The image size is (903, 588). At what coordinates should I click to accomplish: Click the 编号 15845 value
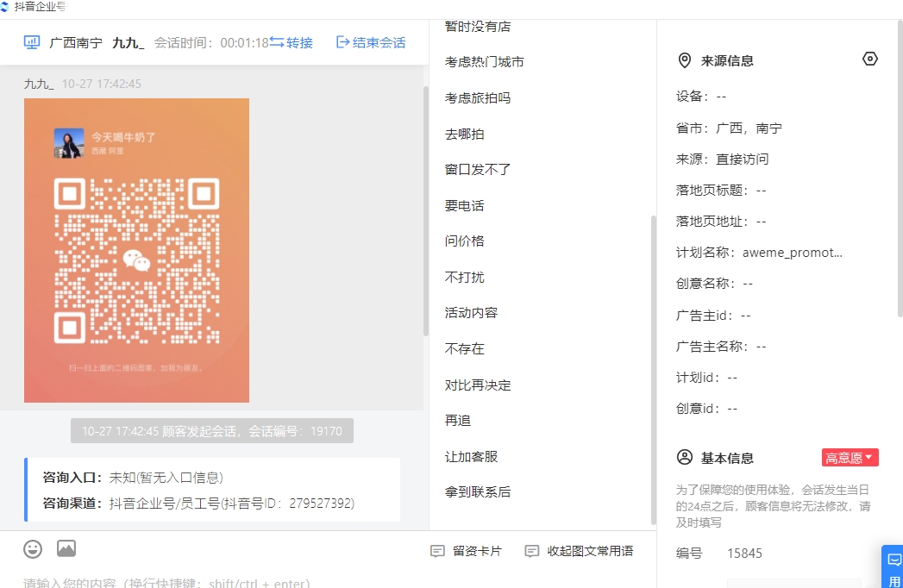tap(744, 554)
